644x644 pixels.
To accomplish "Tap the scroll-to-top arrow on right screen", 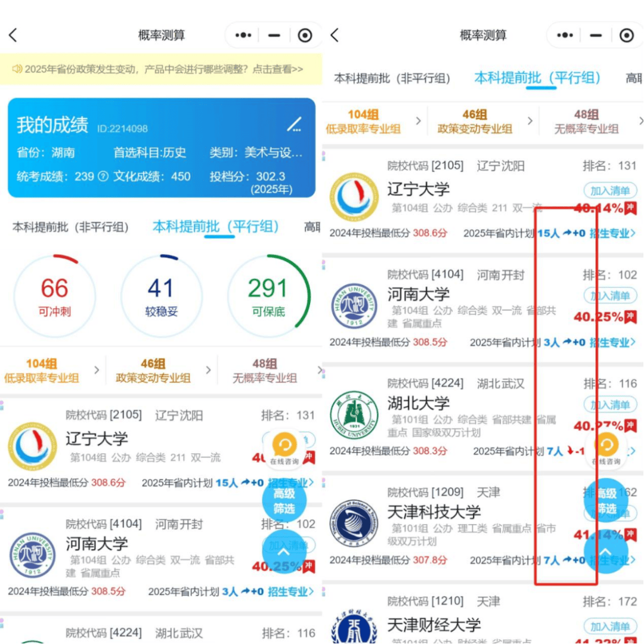I will (x=606, y=552).
